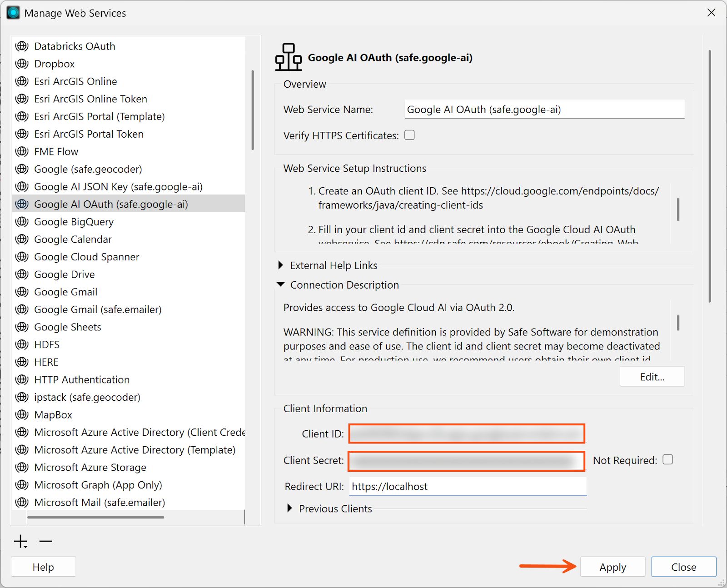Click the globe icon beside Microsoft Mail (safe.emailer)

(x=22, y=502)
